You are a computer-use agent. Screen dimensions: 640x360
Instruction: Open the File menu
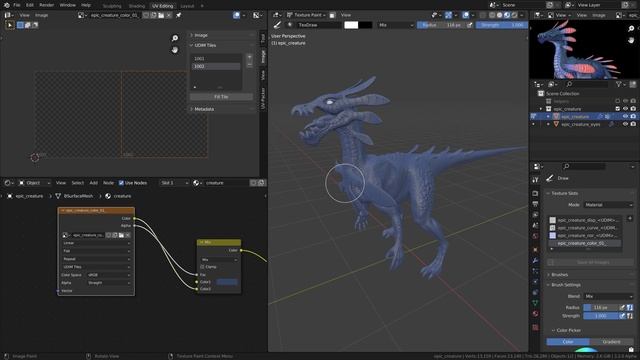pyautogui.click(x=17, y=5)
